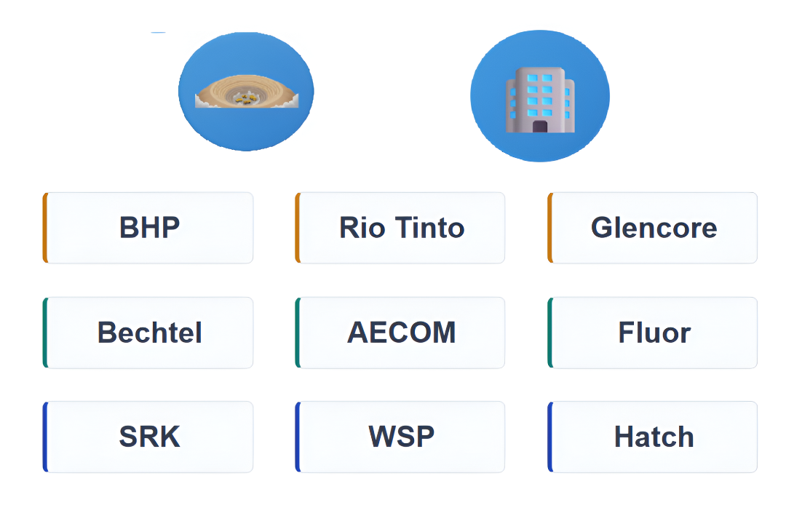786x532 pixels.
Task: Click the orange accent stripe on BHP
Action: click(45, 228)
